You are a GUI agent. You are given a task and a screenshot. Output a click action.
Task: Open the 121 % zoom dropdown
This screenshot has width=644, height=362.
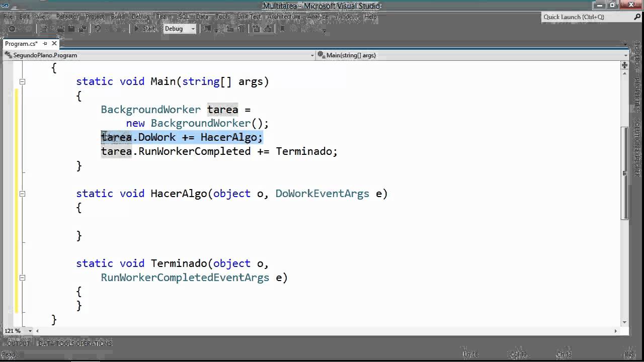coord(30,331)
